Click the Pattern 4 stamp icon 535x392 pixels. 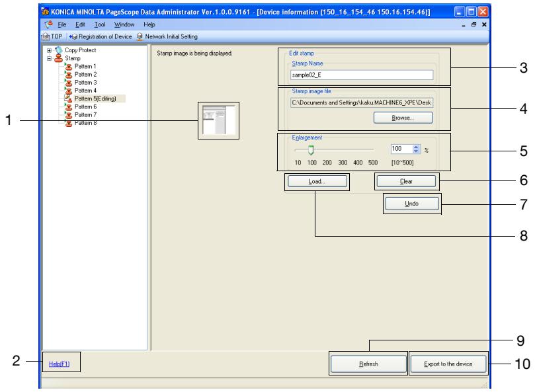point(68,91)
